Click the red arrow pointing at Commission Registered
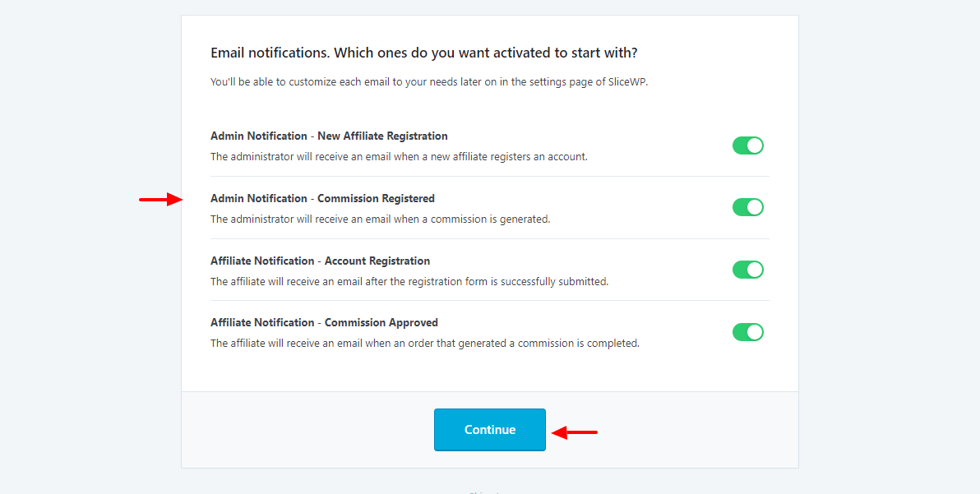This screenshot has width=980, height=494. click(x=160, y=199)
